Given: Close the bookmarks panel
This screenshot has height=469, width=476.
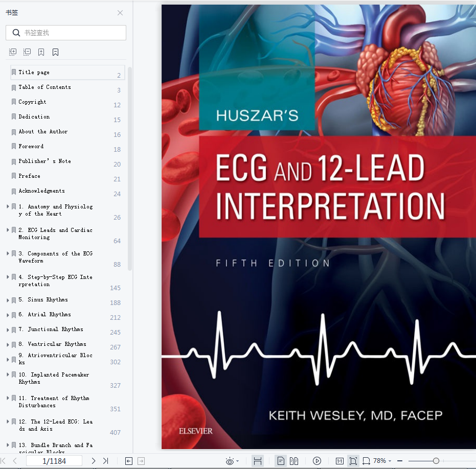Looking at the screenshot, I should [120, 13].
